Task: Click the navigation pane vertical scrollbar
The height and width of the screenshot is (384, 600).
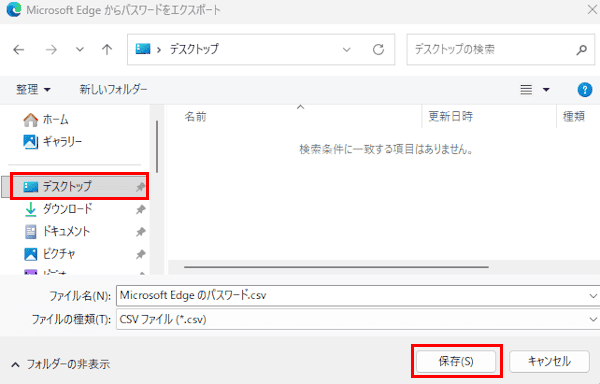Action: pos(157,146)
